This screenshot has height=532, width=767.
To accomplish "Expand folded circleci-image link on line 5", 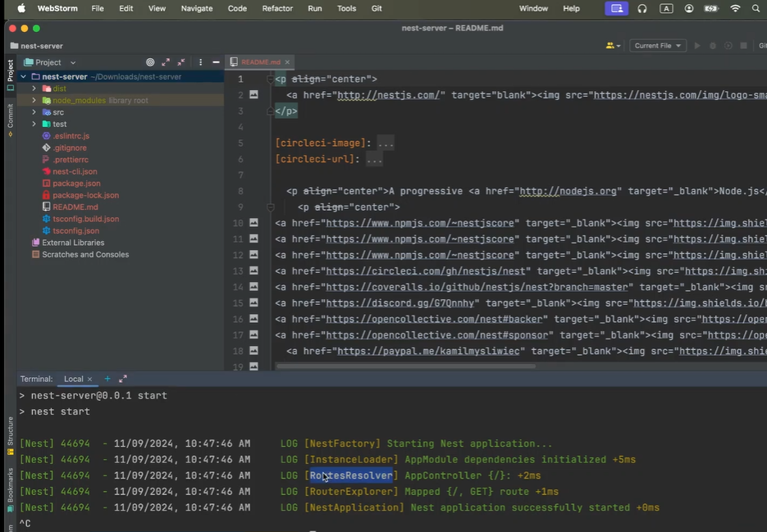I will [386, 143].
